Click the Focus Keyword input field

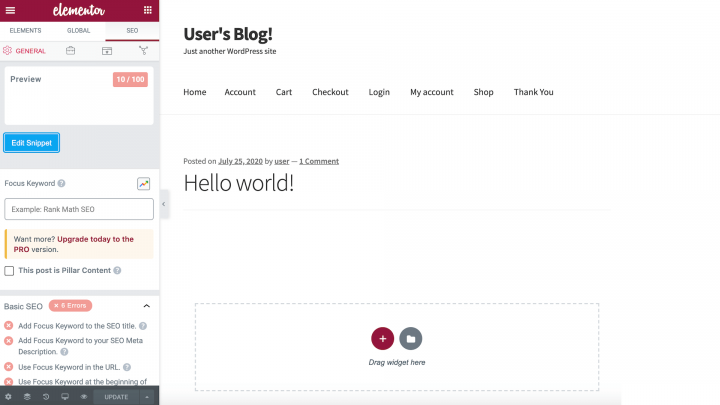79,209
